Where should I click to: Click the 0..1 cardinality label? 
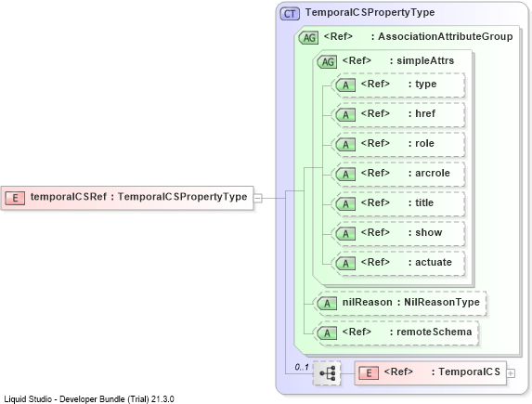(x=302, y=367)
